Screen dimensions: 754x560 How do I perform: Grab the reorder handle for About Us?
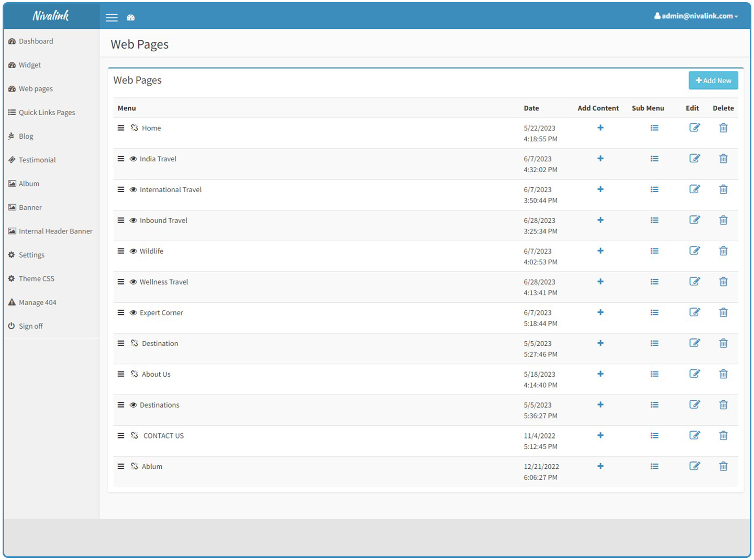(121, 374)
